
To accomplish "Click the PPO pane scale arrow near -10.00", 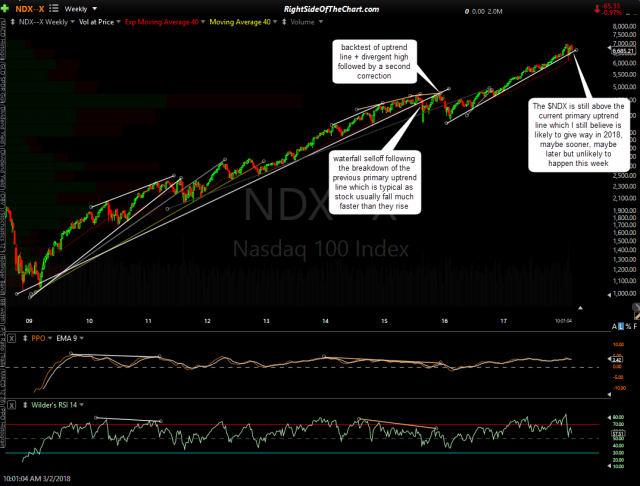I will click(x=609, y=395).
